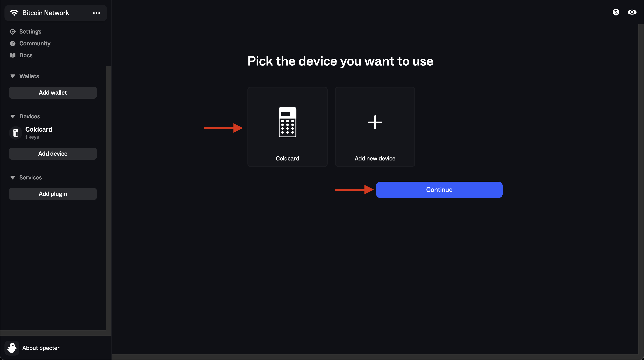Open the three-dot network options menu
Viewport: 644px width, 360px height.
96,13
